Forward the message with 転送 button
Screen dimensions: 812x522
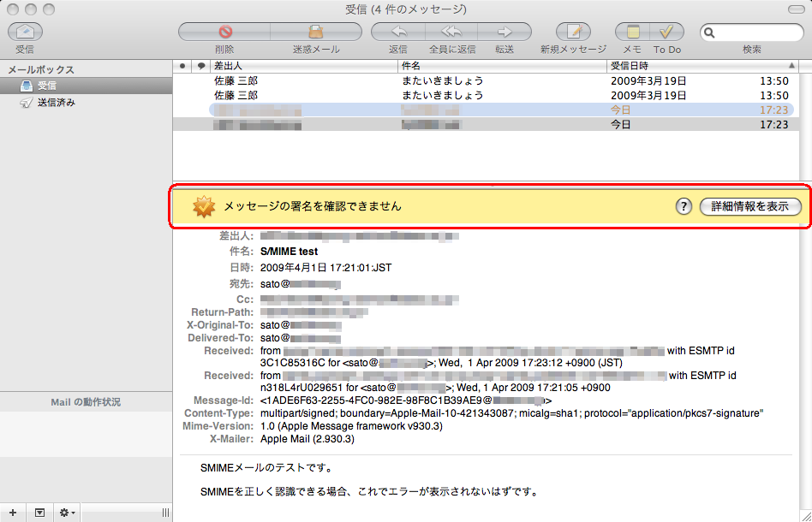(x=505, y=32)
